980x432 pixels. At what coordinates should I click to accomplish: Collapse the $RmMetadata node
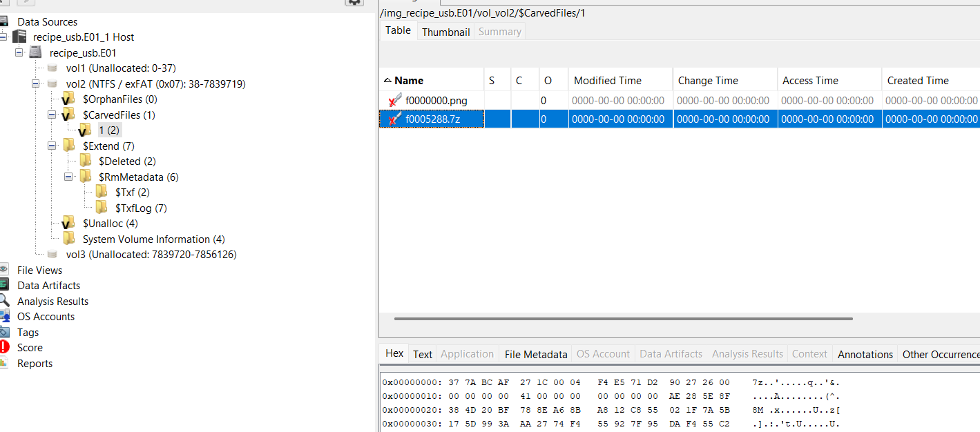coord(68,177)
